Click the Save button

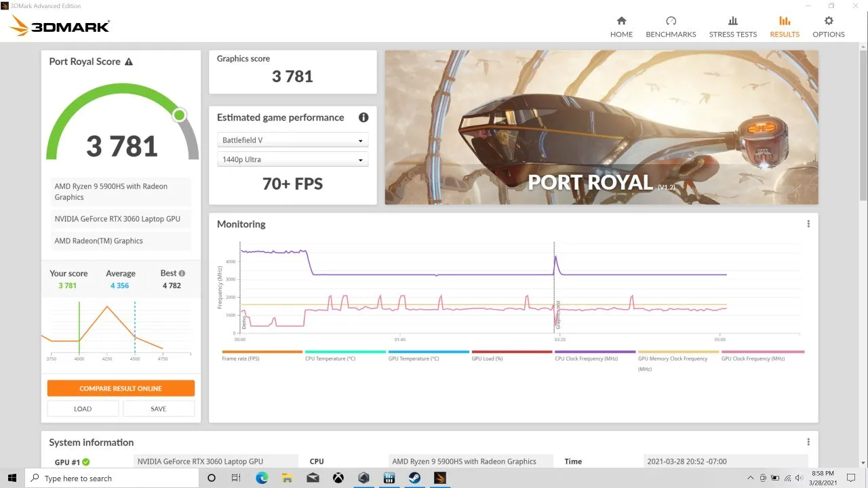159,409
